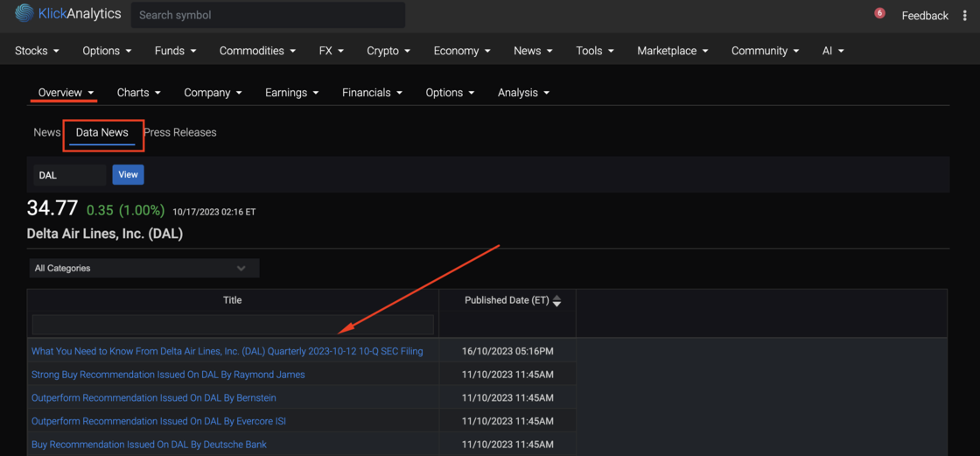Screen dimensions: 980x456
Task: Sort by Published Date column arrows
Action: [556, 301]
